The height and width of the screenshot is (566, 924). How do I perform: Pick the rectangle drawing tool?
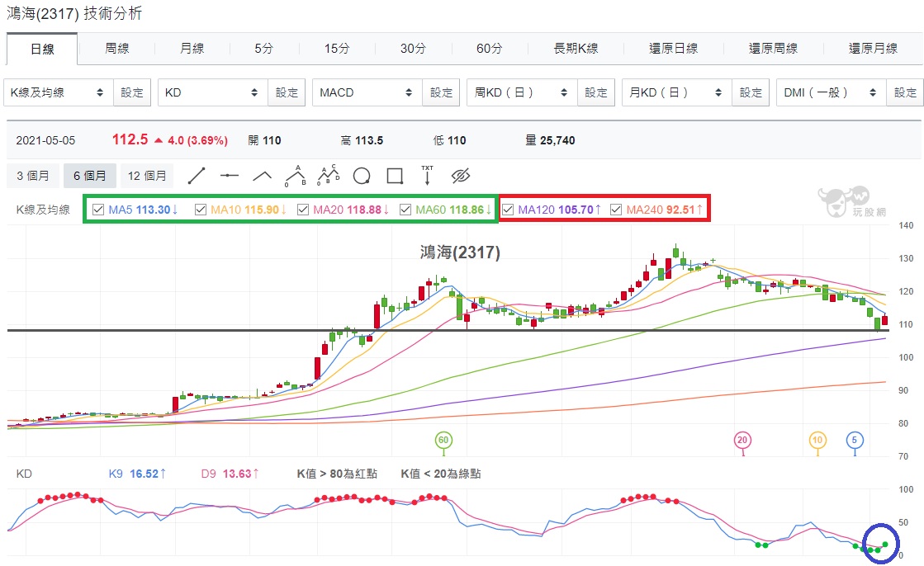395,176
